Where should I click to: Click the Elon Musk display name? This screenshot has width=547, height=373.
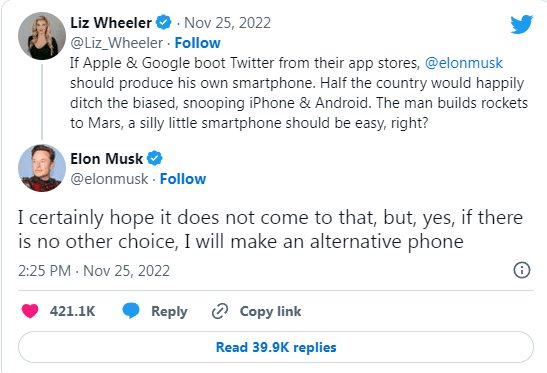[106, 159]
